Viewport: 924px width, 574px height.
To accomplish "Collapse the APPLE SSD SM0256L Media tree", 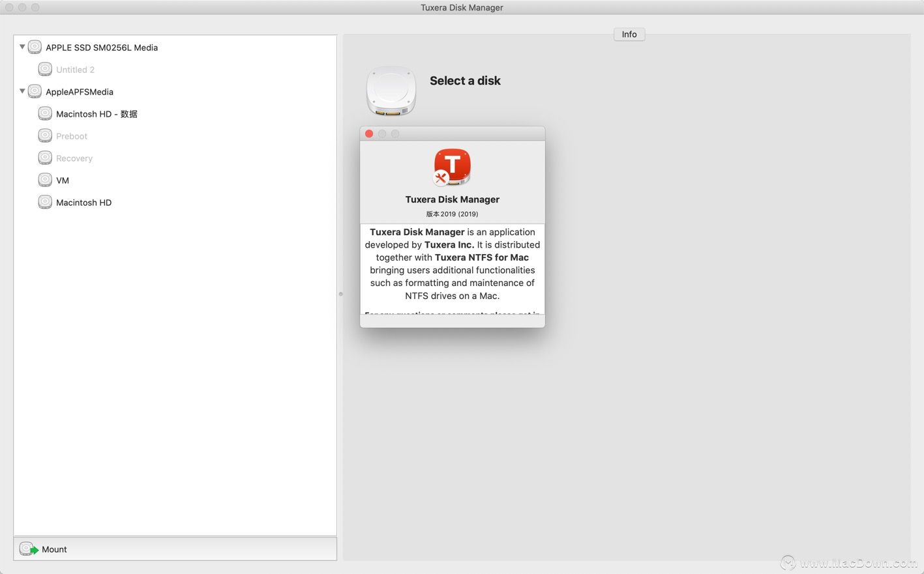I will (x=22, y=47).
